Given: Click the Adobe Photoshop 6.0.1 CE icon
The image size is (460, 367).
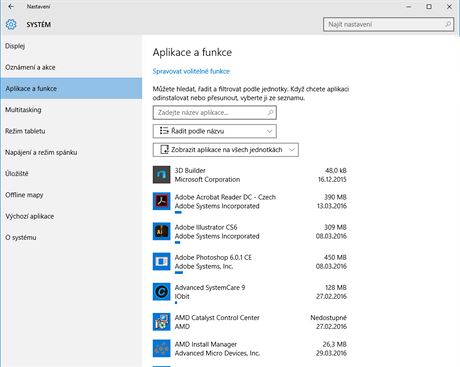Looking at the screenshot, I should click(x=161, y=262).
